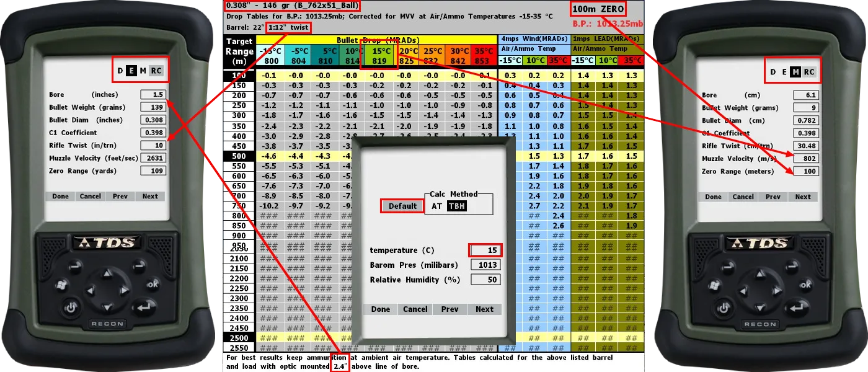Tap the ok key on the imperial-units handheld
868x372 pixels.
153,285
